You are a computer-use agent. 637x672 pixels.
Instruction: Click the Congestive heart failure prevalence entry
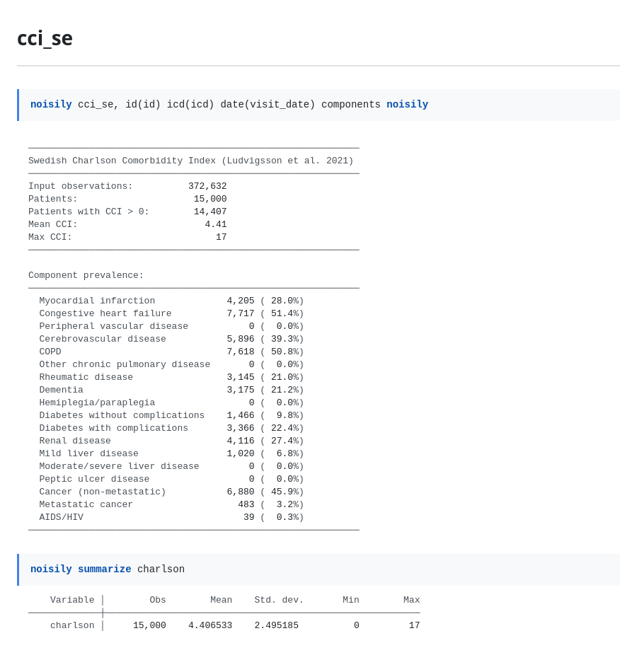tap(170, 313)
